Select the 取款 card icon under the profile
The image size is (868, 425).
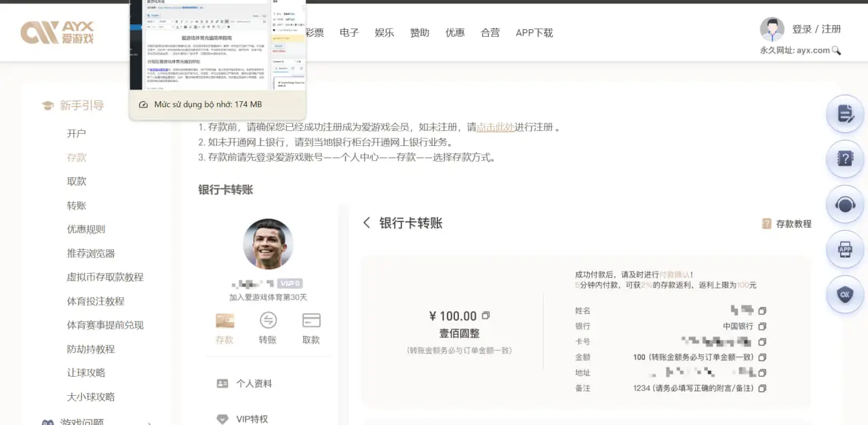(x=311, y=321)
